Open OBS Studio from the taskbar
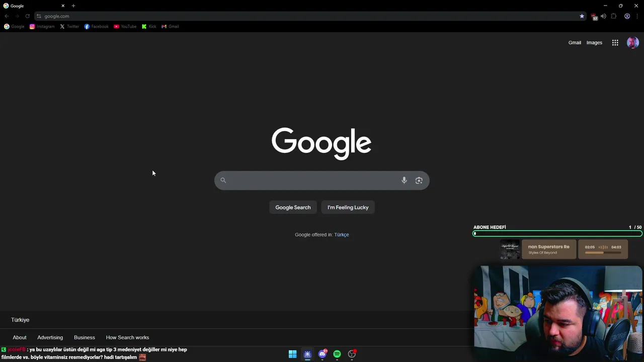 (352, 354)
